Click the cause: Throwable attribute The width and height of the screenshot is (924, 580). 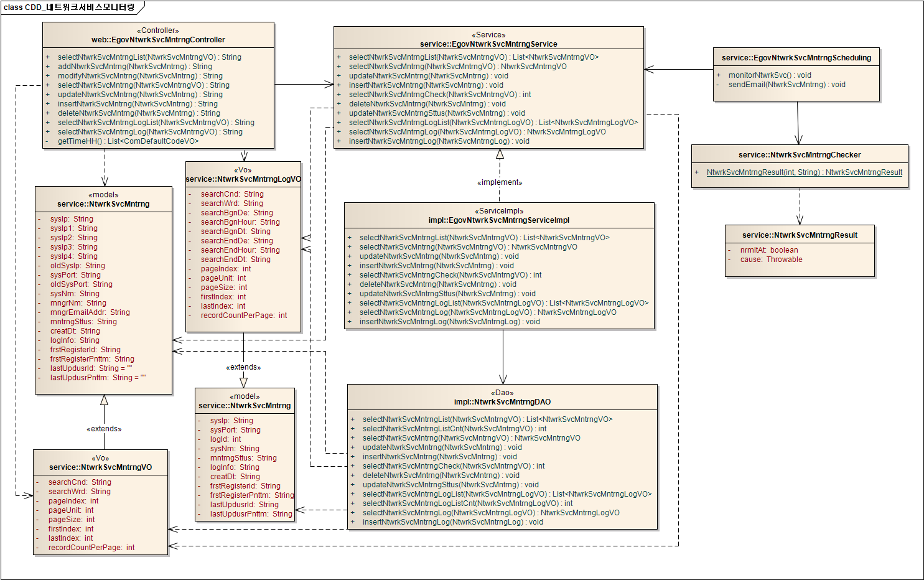(771, 260)
